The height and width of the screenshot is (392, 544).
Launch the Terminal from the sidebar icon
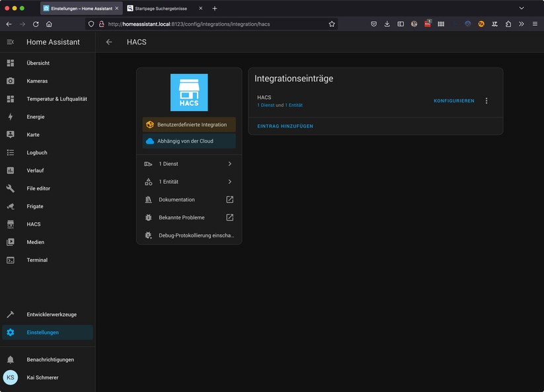click(9, 260)
